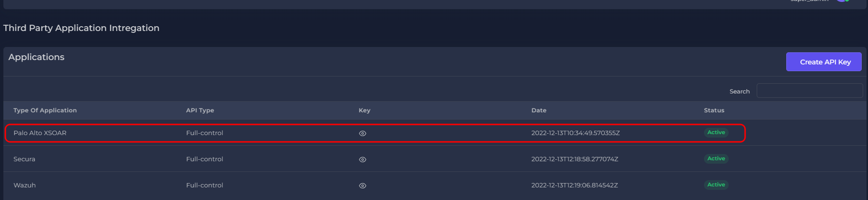Click the Active badge for Palo Alto XSOAR

[716, 133]
